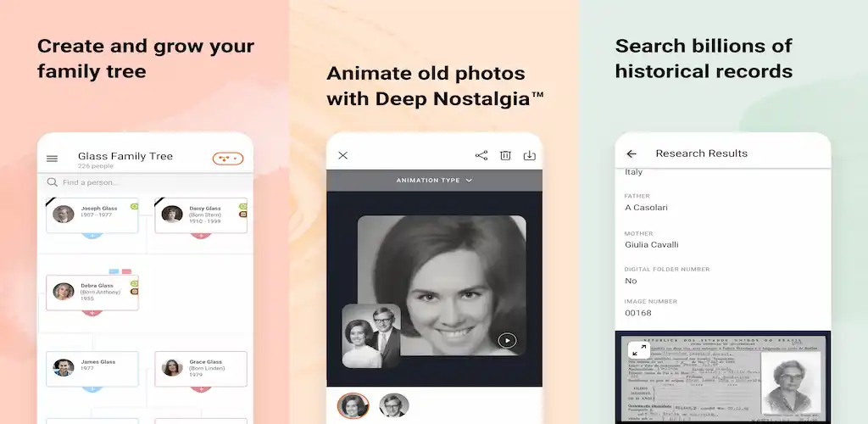Select the woman's face thumbnail
Screen dimensions: 868x424
click(353, 405)
